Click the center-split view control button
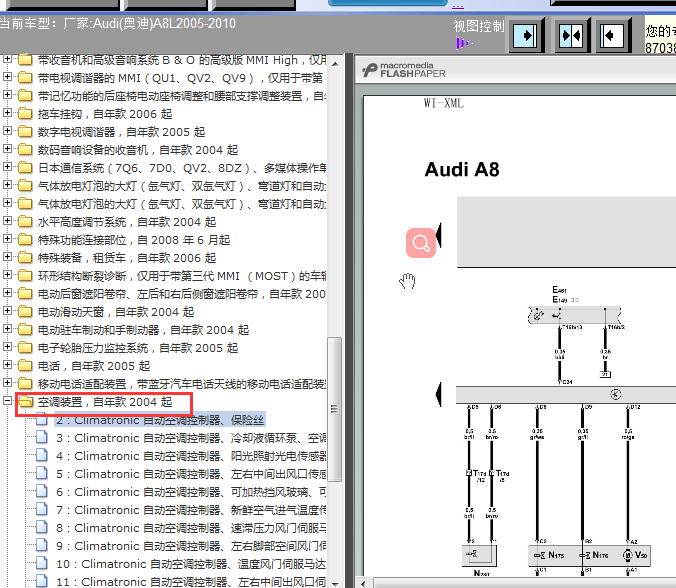This screenshot has height=588, width=676. pos(571,35)
